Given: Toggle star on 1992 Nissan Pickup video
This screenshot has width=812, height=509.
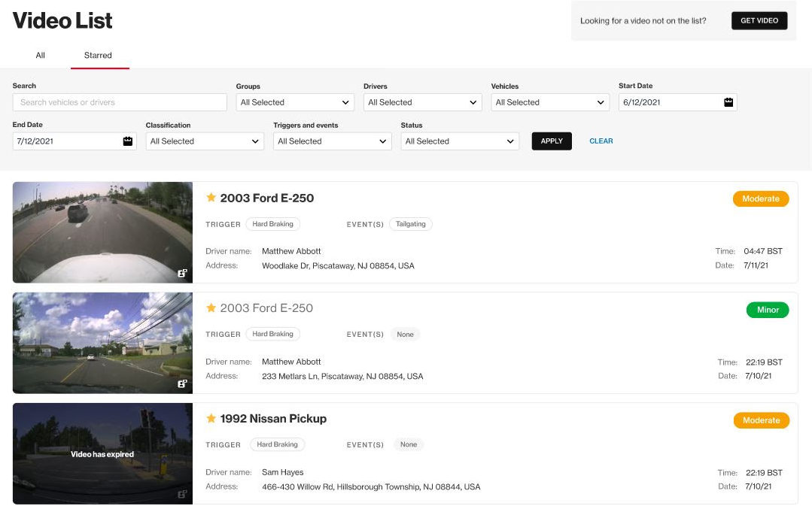Looking at the screenshot, I should tap(211, 419).
